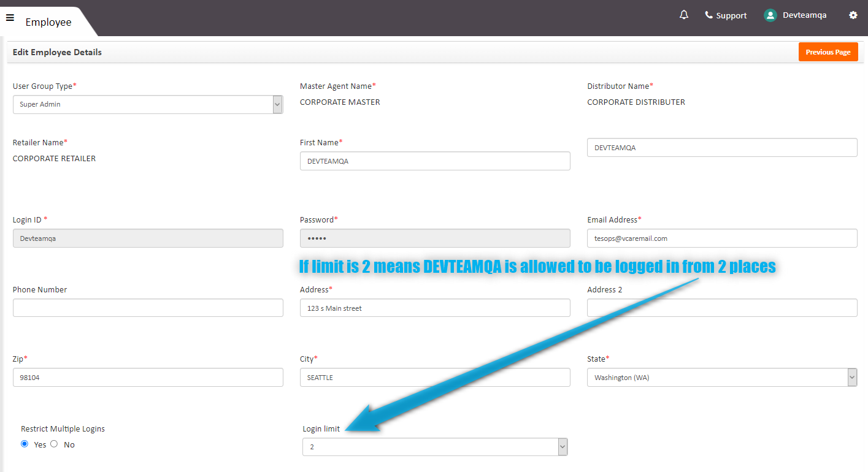Click the Email Address text field
This screenshot has height=472, width=868.
point(721,238)
